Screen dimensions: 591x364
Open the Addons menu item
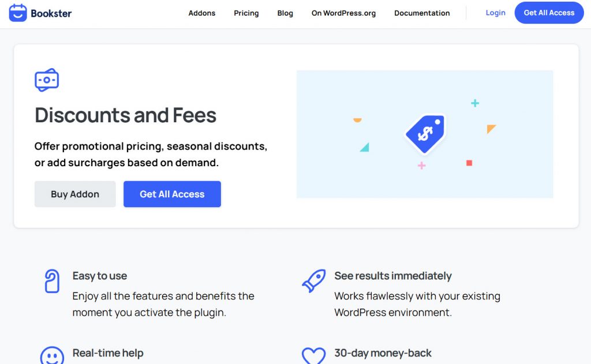point(202,13)
